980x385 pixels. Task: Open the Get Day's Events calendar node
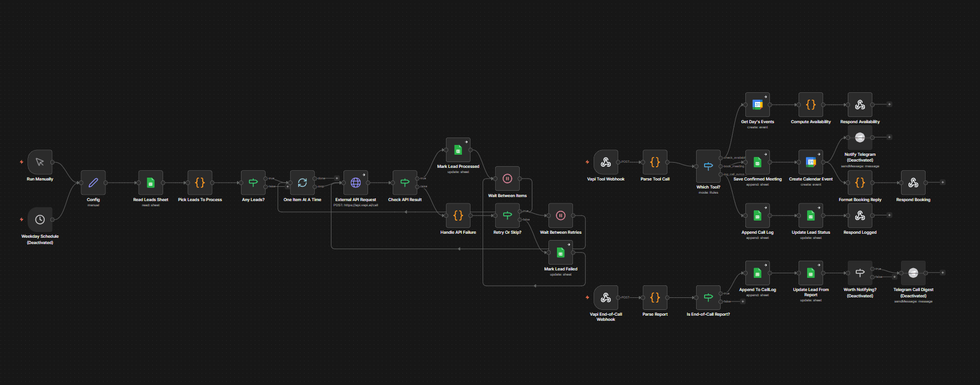(757, 105)
